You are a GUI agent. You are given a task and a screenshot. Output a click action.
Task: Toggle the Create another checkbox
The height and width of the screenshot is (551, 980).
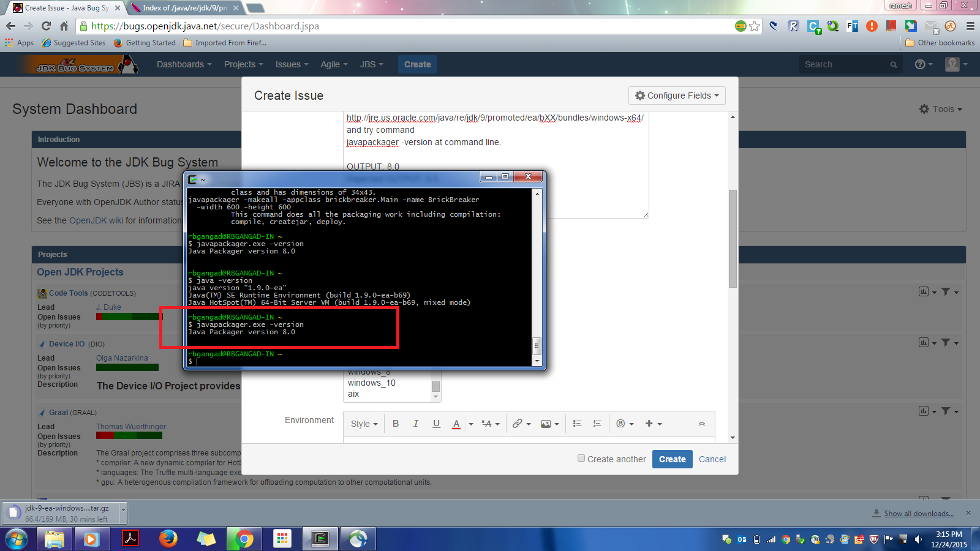click(581, 459)
